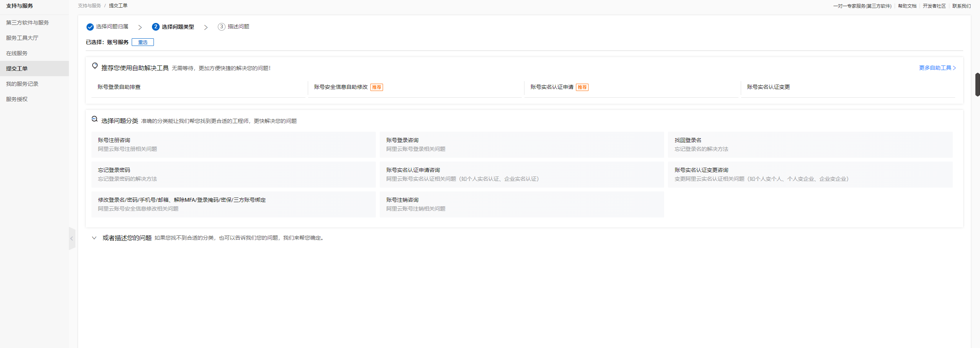The height and width of the screenshot is (348, 980).
Task: Open 服务授权 from the sidebar
Action: click(16, 99)
